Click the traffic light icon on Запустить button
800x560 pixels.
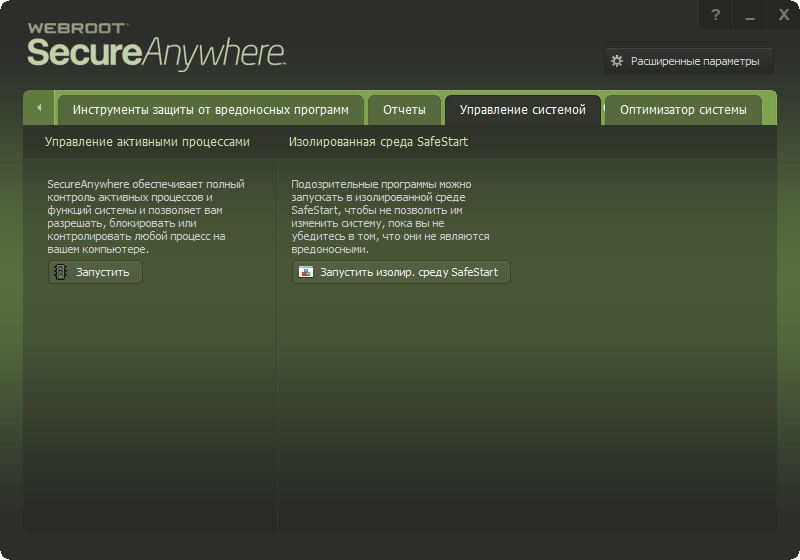tap(61, 272)
